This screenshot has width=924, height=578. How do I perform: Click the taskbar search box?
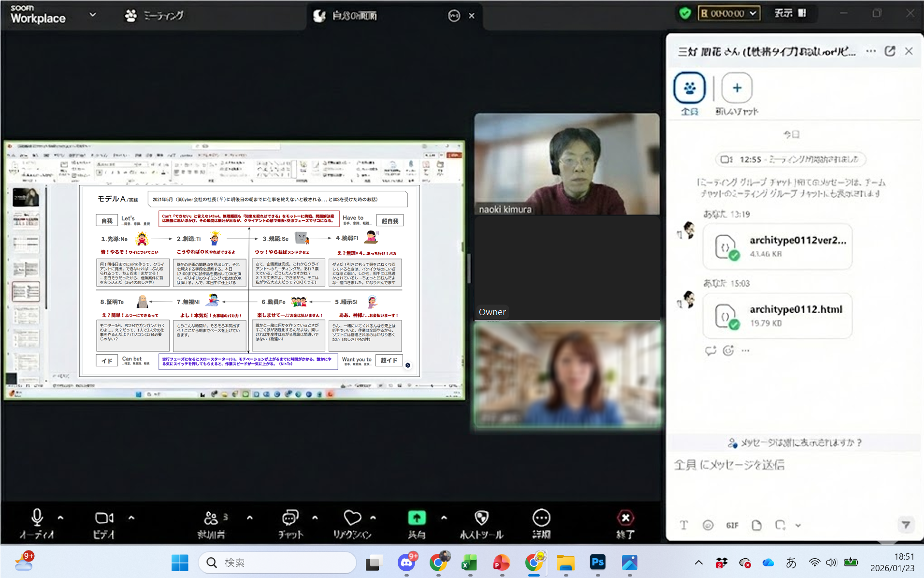click(x=277, y=563)
